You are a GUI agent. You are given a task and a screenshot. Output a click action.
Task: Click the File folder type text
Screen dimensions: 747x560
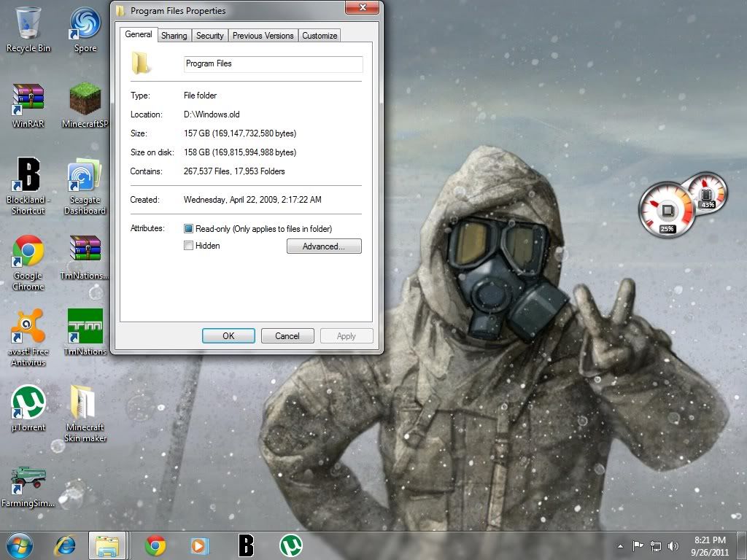[x=200, y=96]
